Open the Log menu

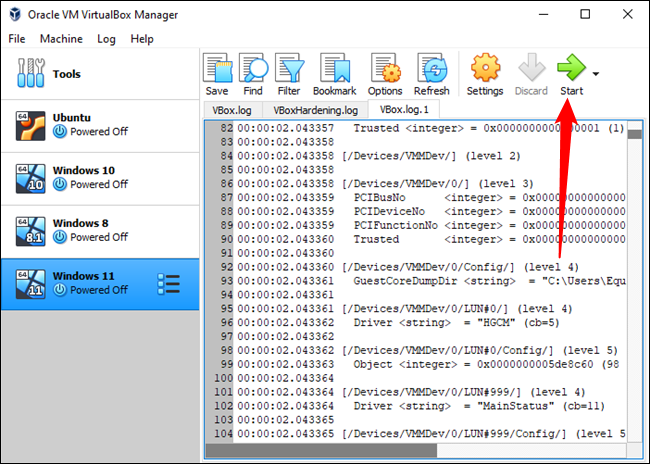106,39
